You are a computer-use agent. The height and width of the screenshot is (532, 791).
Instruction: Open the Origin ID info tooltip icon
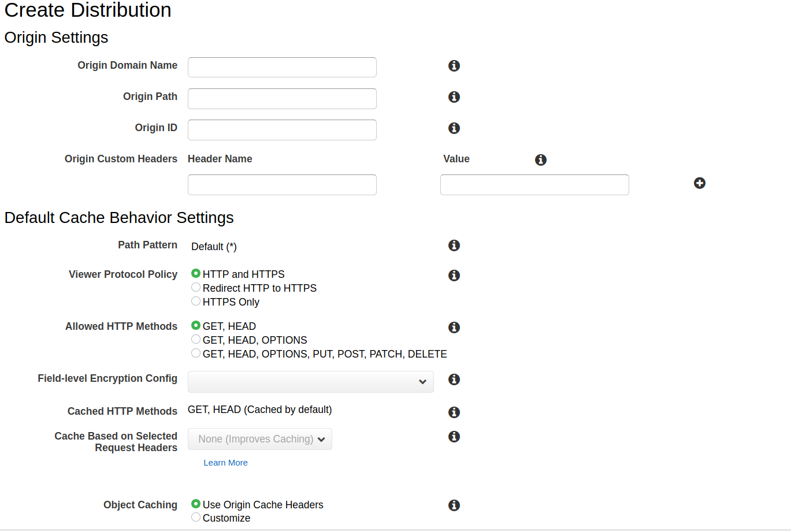(454, 128)
